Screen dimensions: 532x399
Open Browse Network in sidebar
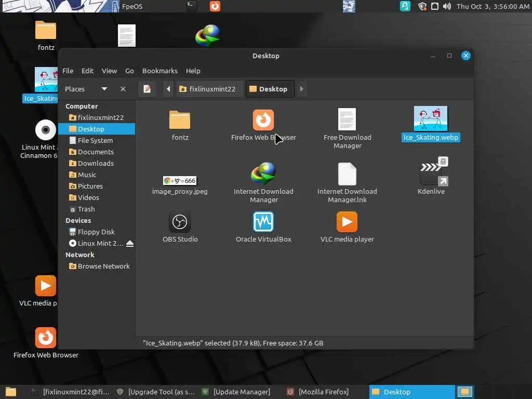point(97,267)
